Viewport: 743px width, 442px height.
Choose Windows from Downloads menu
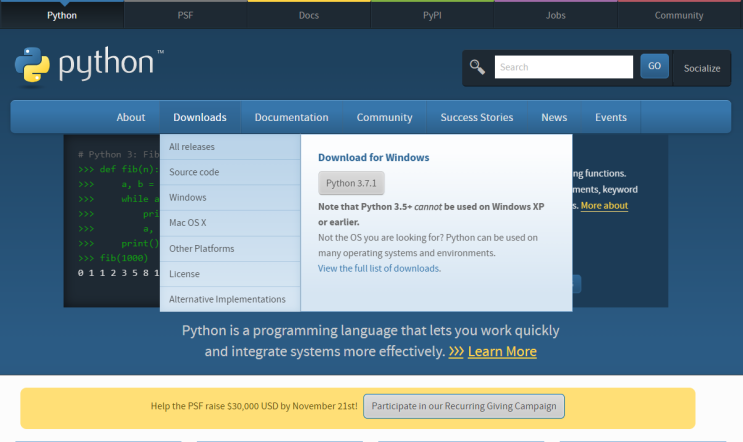[230, 198]
